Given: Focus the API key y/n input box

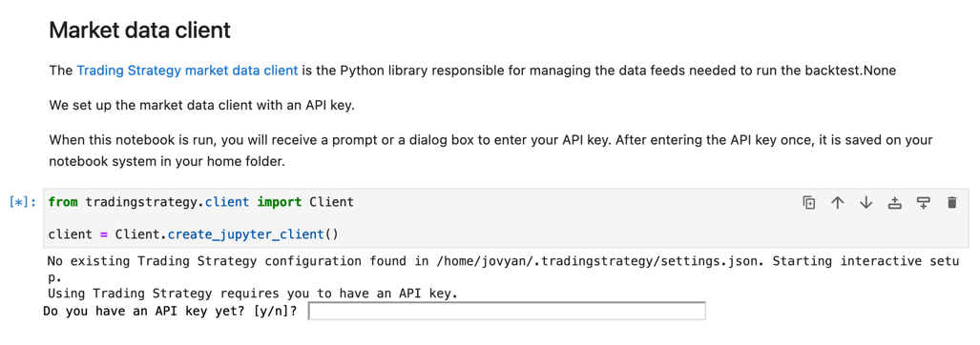Looking at the screenshot, I should coord(507,312).
